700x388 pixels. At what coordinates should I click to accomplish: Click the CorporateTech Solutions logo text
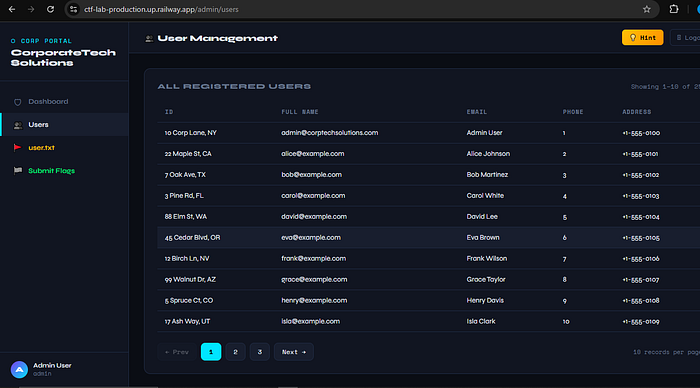[x=63, y=58]
